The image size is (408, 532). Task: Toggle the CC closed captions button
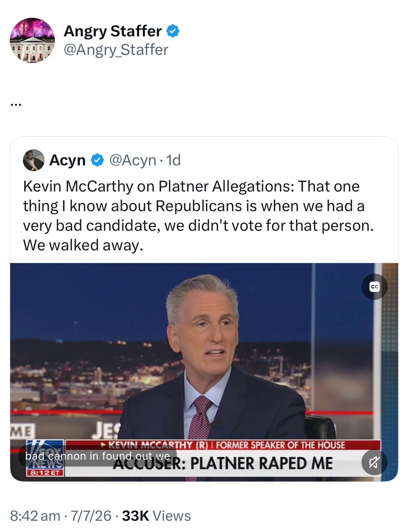[374, 287]
